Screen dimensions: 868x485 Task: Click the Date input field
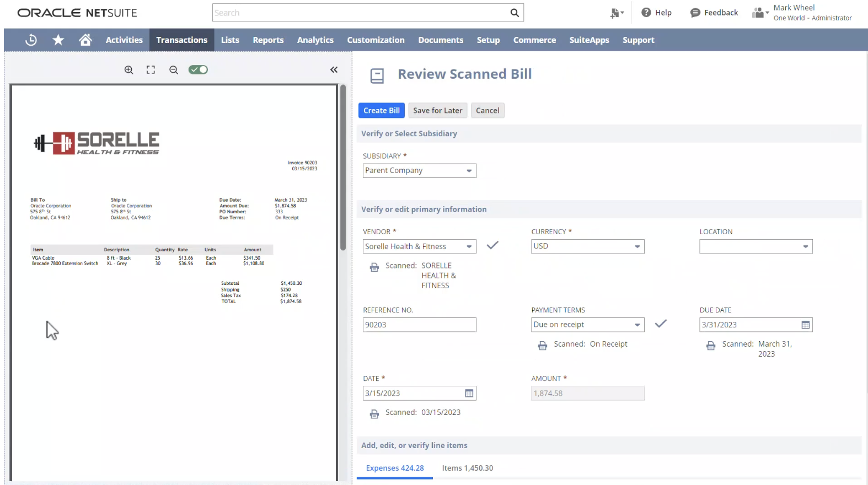413,394
